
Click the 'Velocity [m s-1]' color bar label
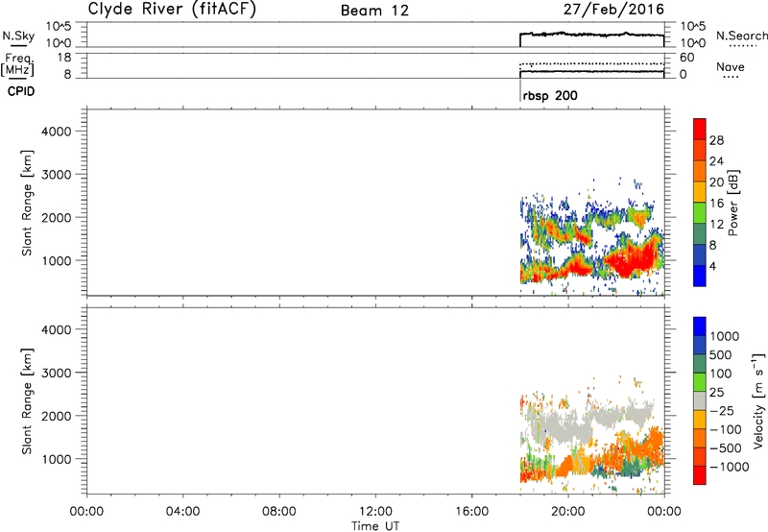pyautogui.click(x=758, y=400)
